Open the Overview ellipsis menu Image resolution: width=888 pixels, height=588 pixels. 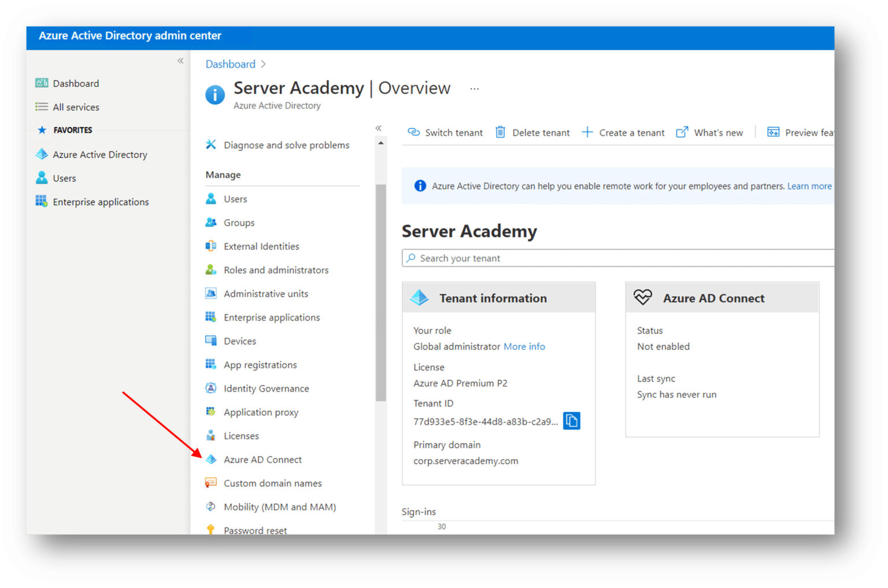[474, 88]
